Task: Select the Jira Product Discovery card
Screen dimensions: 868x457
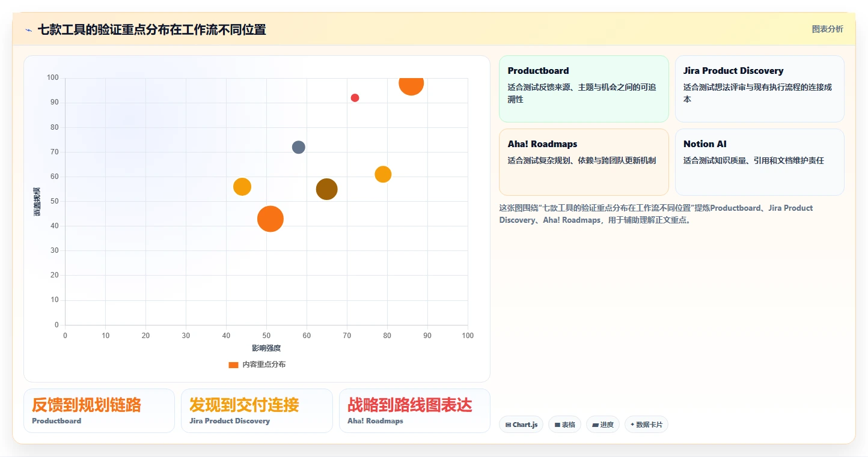Action: click(x=760, y=89)
